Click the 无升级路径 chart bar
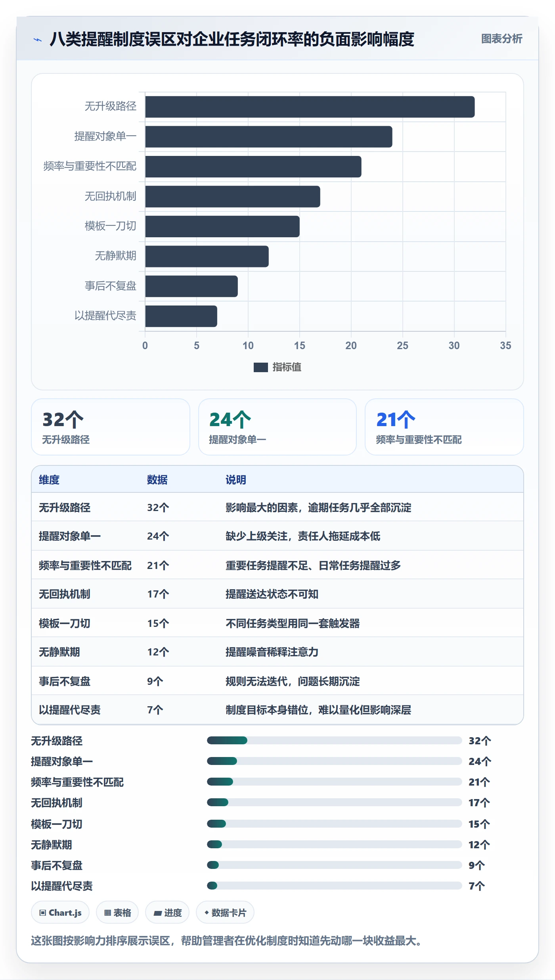The width and height of the screenshot is (555, 980). 310,107
